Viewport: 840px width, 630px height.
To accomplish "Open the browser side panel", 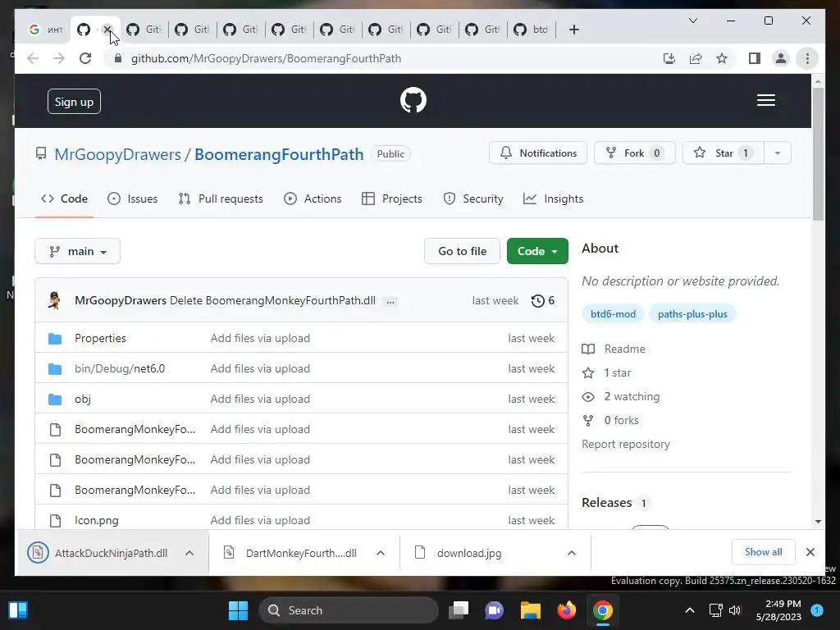I will (755, 58).
